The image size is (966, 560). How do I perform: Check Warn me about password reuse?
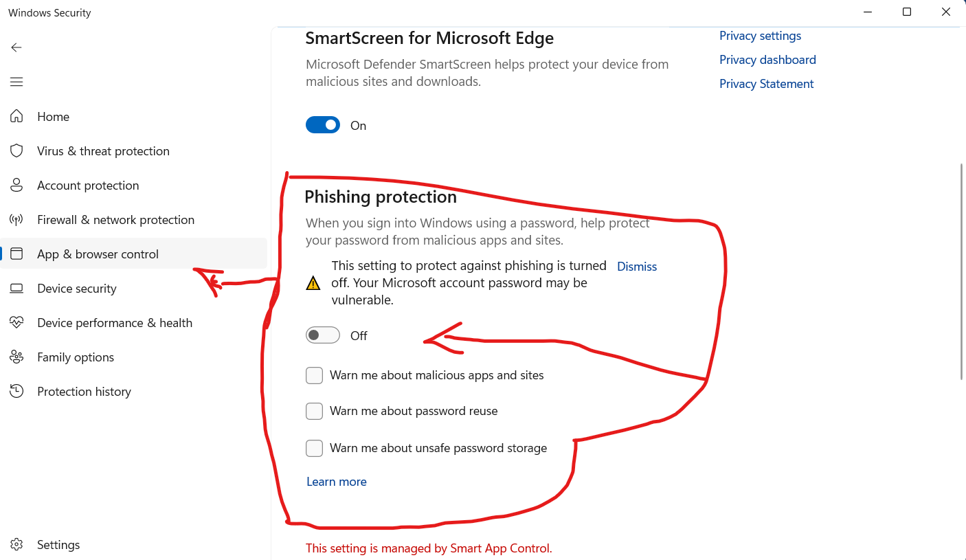coord(314,411)
